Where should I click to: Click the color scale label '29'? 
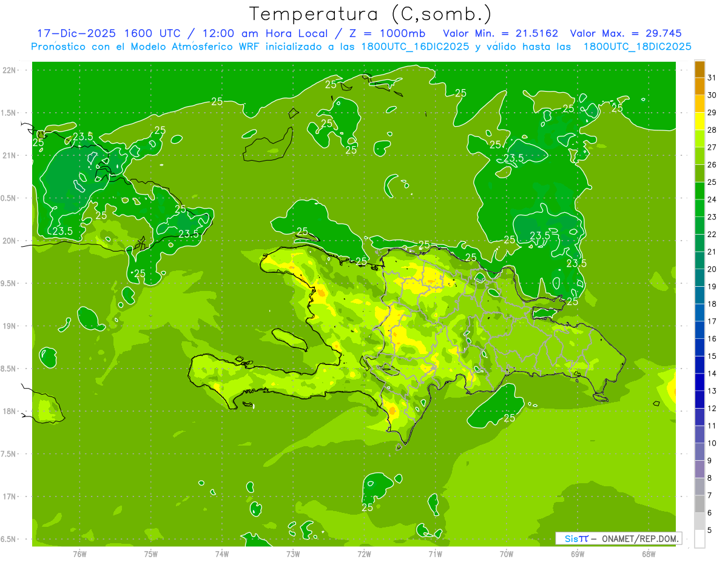[712, 113]
